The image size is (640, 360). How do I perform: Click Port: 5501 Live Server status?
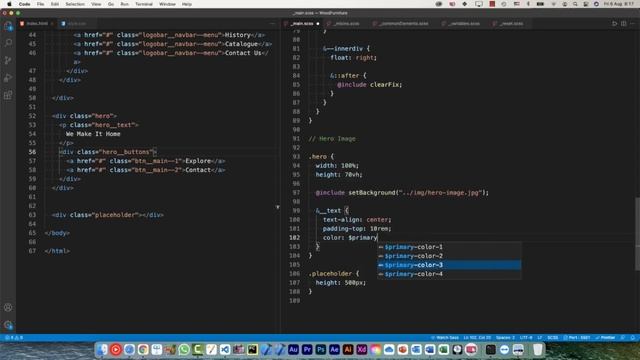577,338
